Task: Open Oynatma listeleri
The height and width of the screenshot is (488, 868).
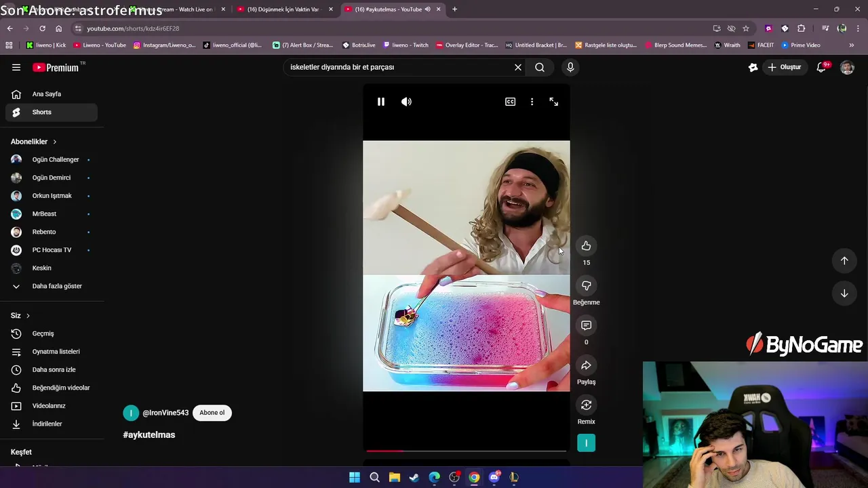Action: pyautogui.click(x=52, y=352)
